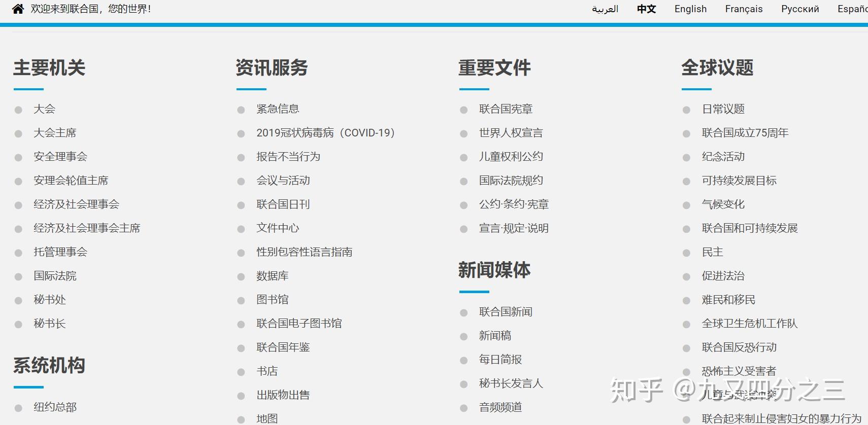Image resolution: width=868 pixels, height=425 pixels.
Task: Go to 报告不当行为 page
Action: 288,157
